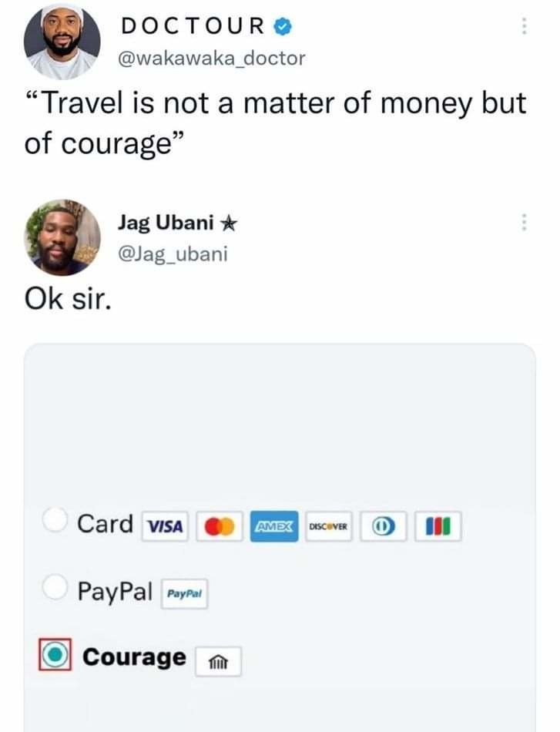Open three-dot menu on DOCTOUR's tweet
Image resolution: width=560 pixels, height=732 pixels.
pos(524,26)
